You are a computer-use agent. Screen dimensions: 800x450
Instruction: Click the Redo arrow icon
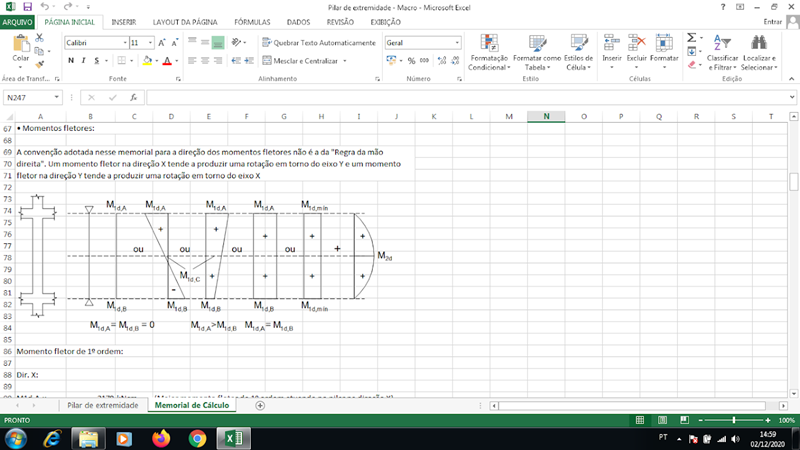[x=67, y=7]
